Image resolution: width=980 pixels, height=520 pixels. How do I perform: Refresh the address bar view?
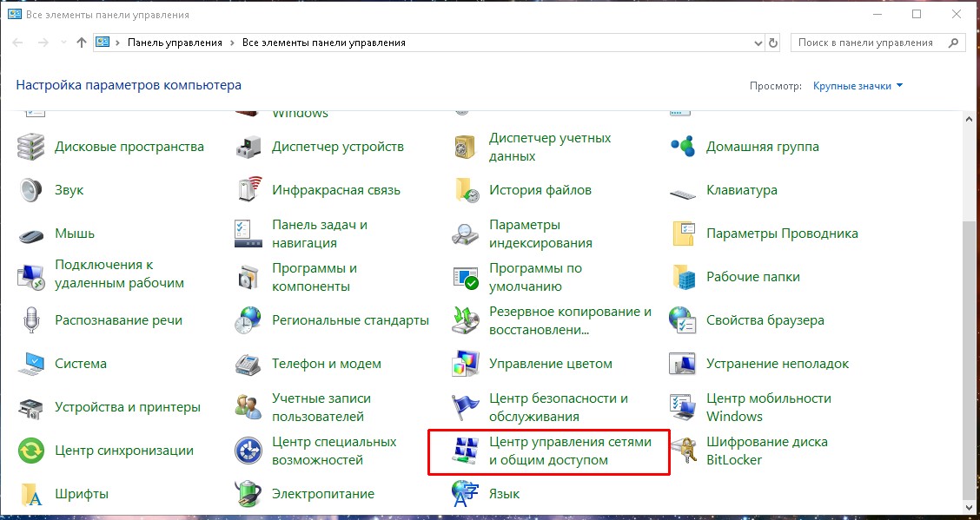pos(773,43)
